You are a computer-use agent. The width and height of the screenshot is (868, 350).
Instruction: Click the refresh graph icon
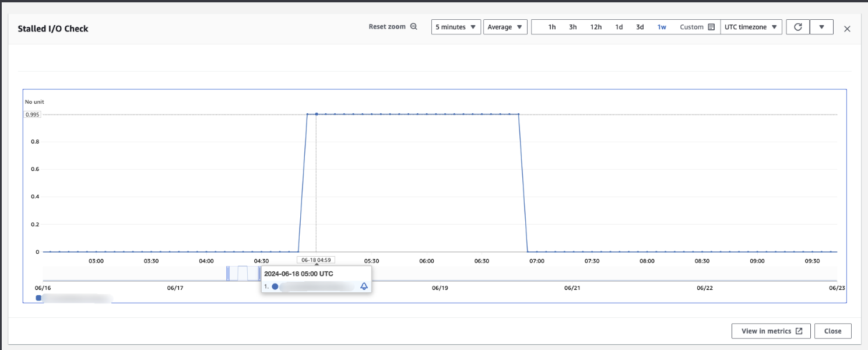click(x=798, y=27)
